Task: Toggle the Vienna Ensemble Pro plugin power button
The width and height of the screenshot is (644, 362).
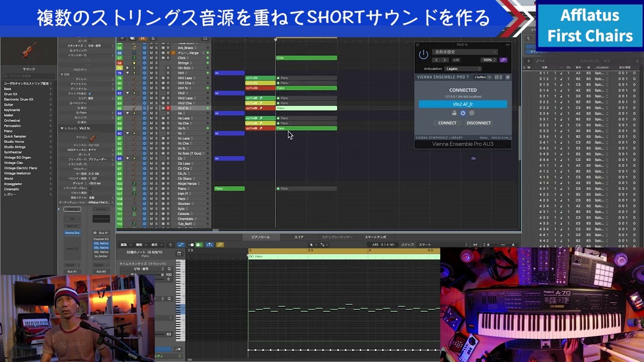Action: click(x=424, y=54)
